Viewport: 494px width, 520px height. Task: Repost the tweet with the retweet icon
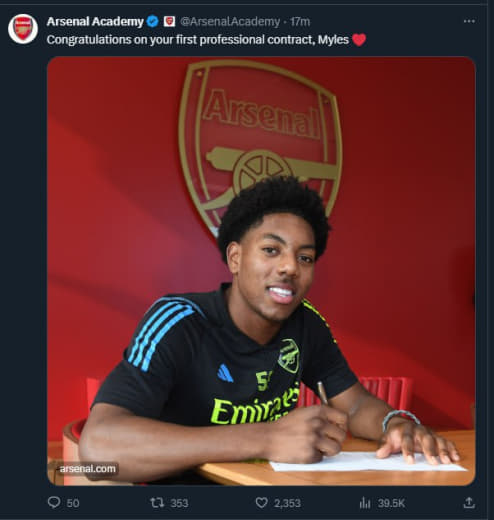coord(157,502)
